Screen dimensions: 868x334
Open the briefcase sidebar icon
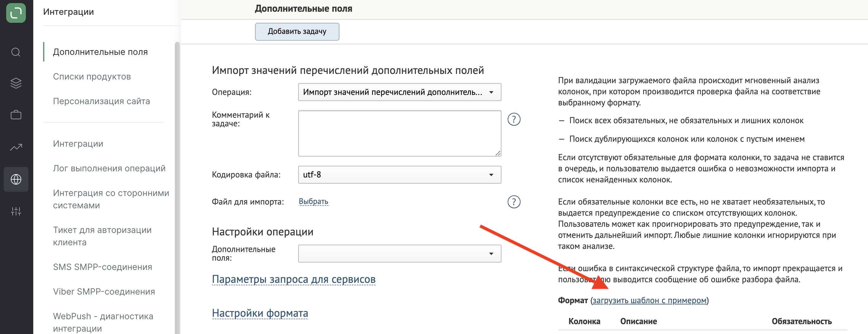pyautogui.click(x=16, y=115)
